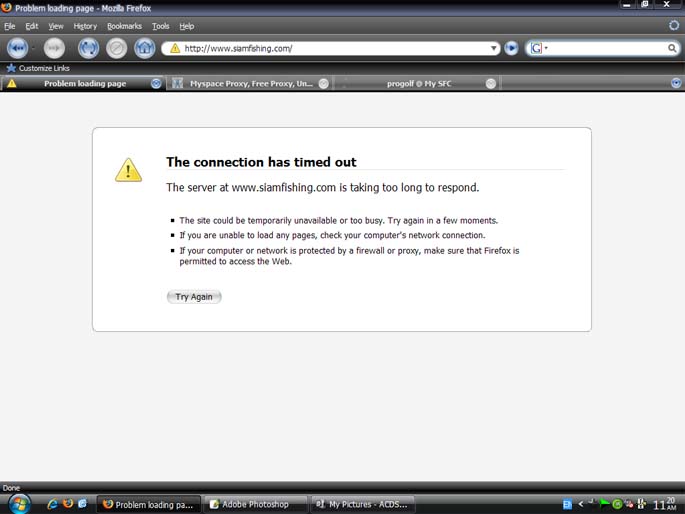The width and height of the screenshot is (685, 514).
Task: Click the warning icon in the address bar
Action: point(175,48)
